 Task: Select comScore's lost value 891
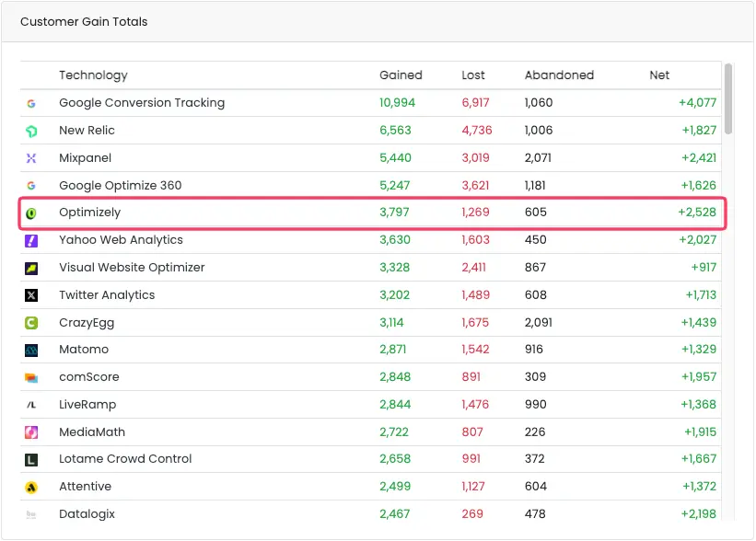click(x=471, y=376)
